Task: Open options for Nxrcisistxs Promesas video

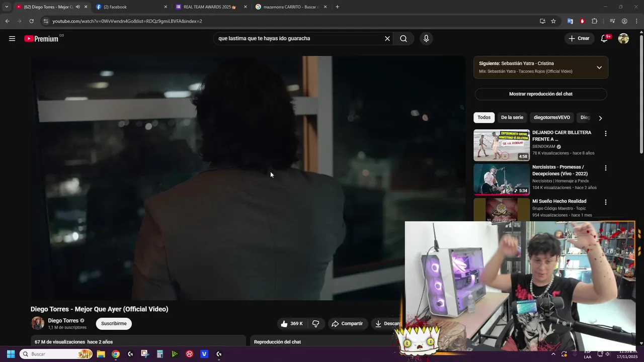Action: pyautogui.click(x=606, y=168)
